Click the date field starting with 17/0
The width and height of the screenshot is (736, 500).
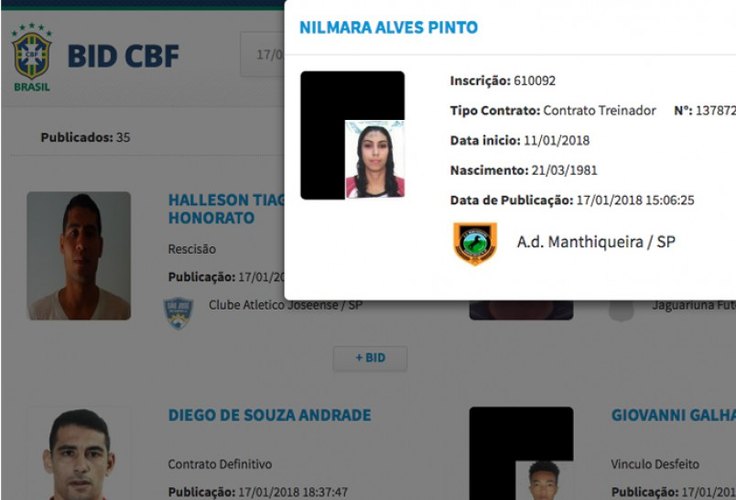[x=262, y=54]
